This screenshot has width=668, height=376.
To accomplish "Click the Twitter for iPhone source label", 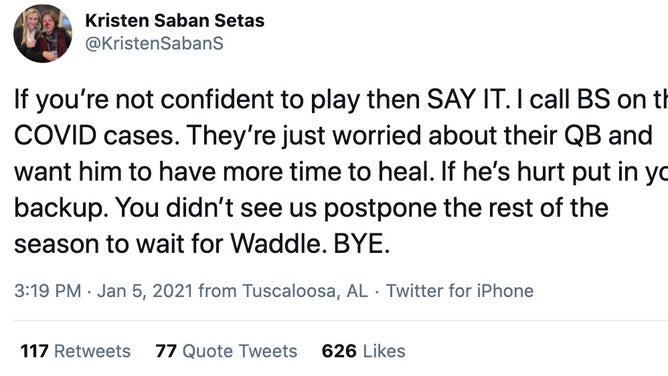I will (x=460, y=291).
